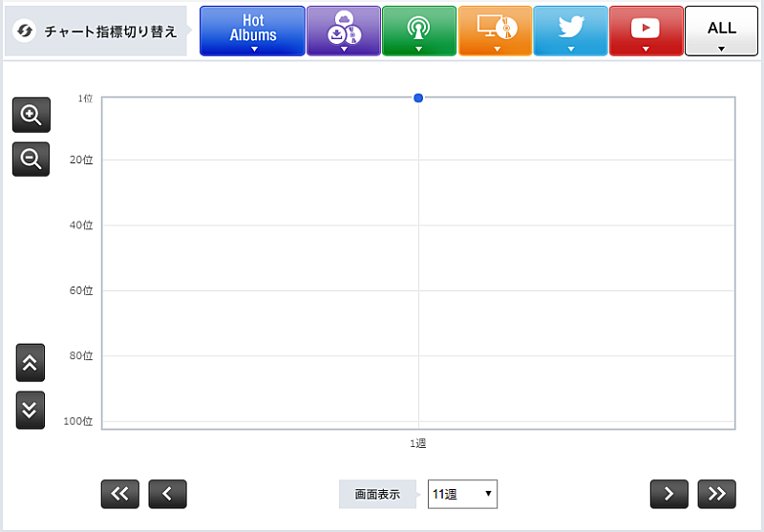The width and height of the screenshot is (764, 532).
Task: Select the Hot Albums chart tab
Action: [252, 31]
